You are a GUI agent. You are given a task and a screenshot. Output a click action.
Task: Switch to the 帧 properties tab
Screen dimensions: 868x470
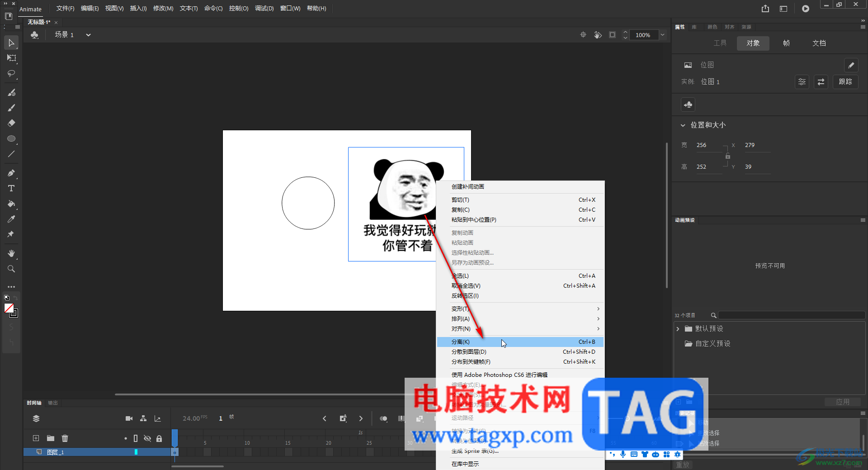click(786, 43)
